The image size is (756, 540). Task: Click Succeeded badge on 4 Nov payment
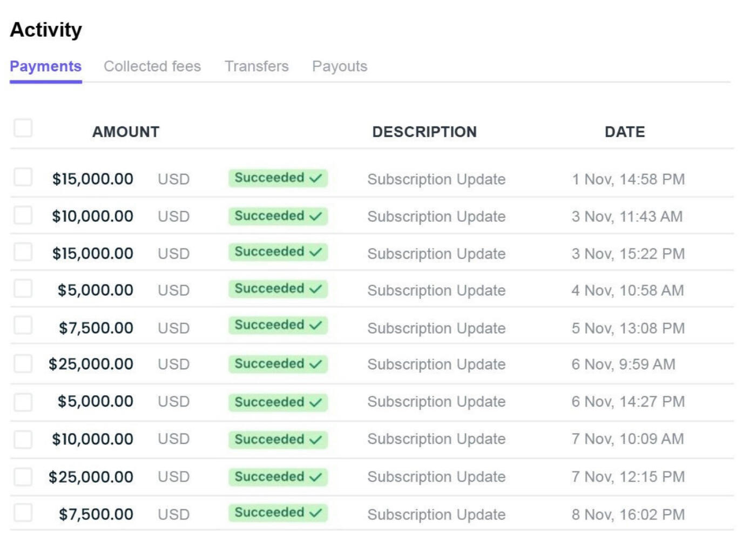(278, 289)
